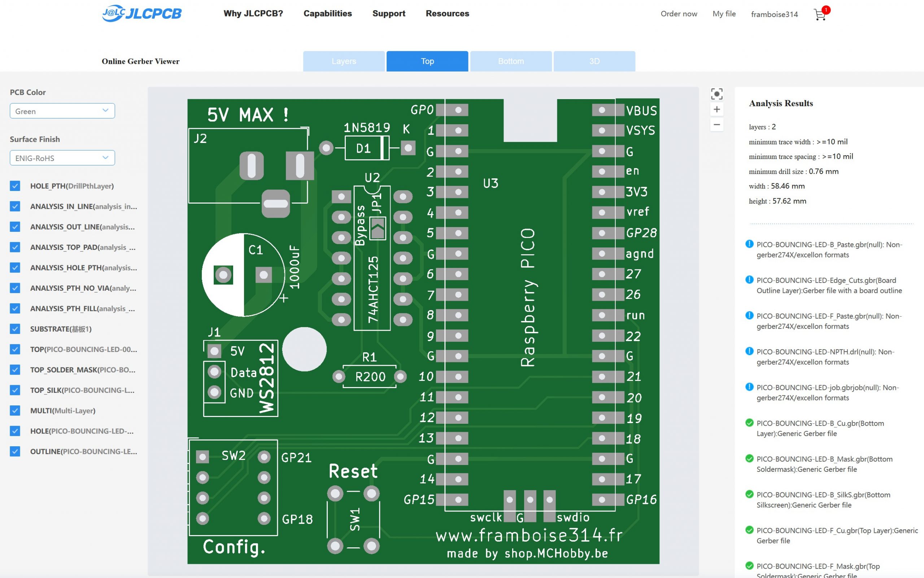Toggle ANALYSIS_PTH_FILL layer checkbox
This screenshot has width=924, height=578.
pos(15,309)
